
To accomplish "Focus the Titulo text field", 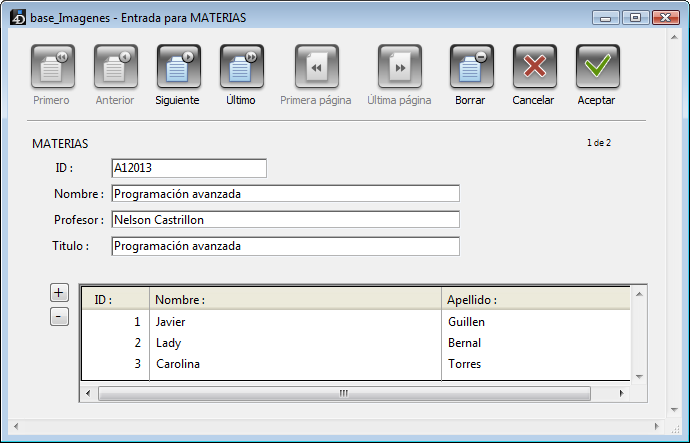I will 285,246.
